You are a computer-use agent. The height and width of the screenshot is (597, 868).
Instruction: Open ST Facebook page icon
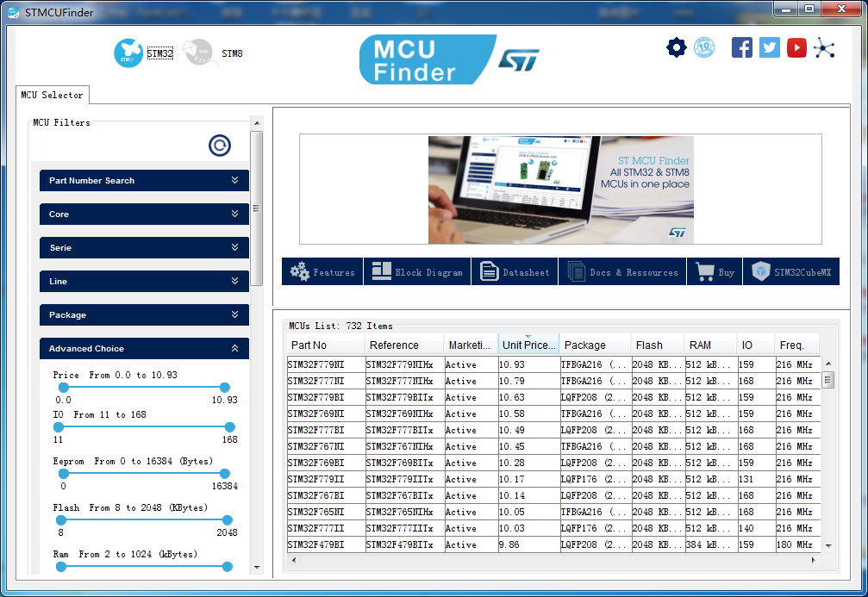[742, 47]
